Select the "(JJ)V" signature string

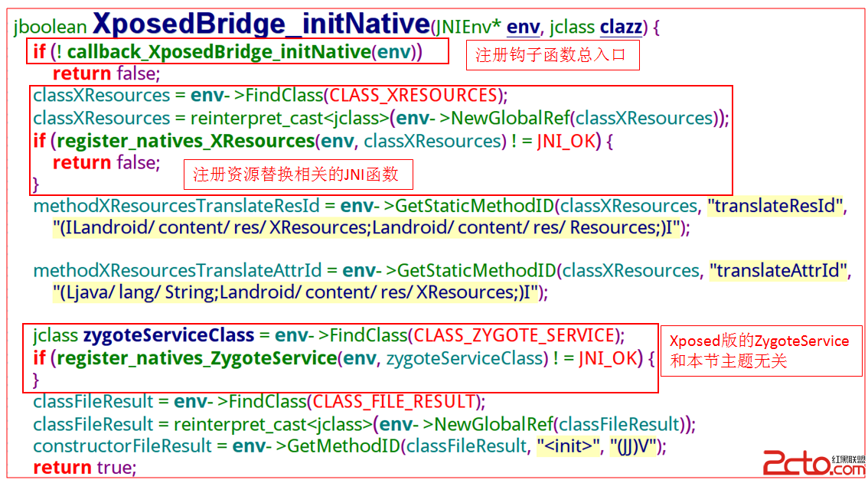pyautogui.click(x=633, y=446)
